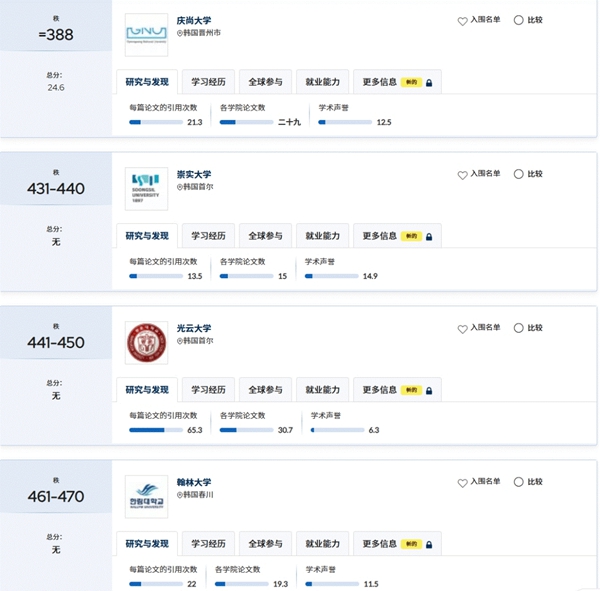Expand 更多信息 locked tab for 庆尚大学
The height and width of the screenshot is (591, 600).
(x=397, y=82)
